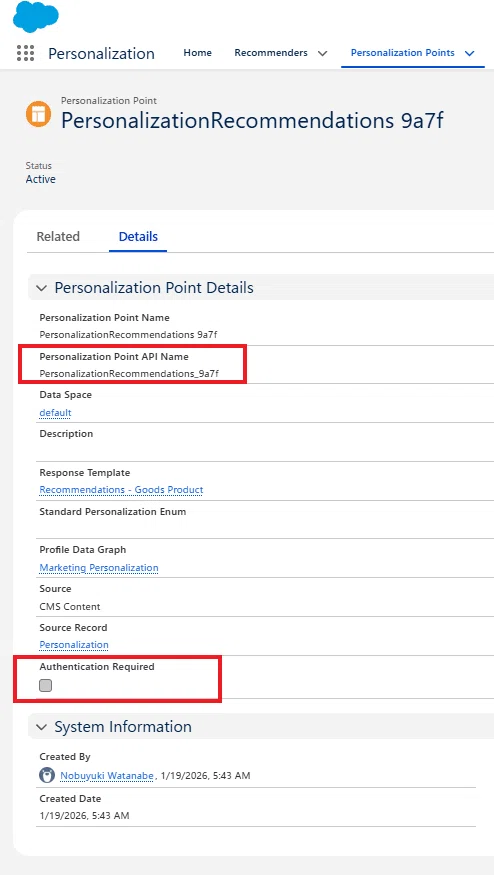494x875 pixels.
Task: Click the PersonalizationRecommendations 9a7f page title
Action: tap(252, 120)
